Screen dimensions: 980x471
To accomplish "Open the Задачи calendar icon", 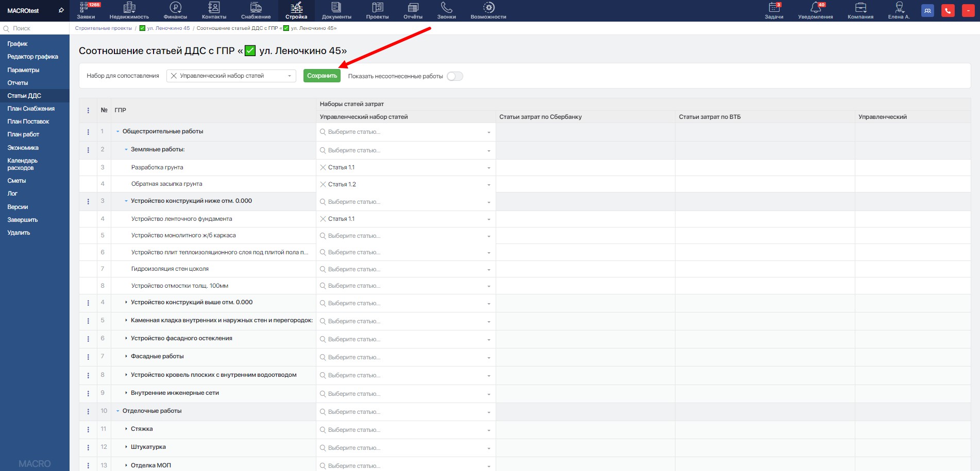I will 774,8.
